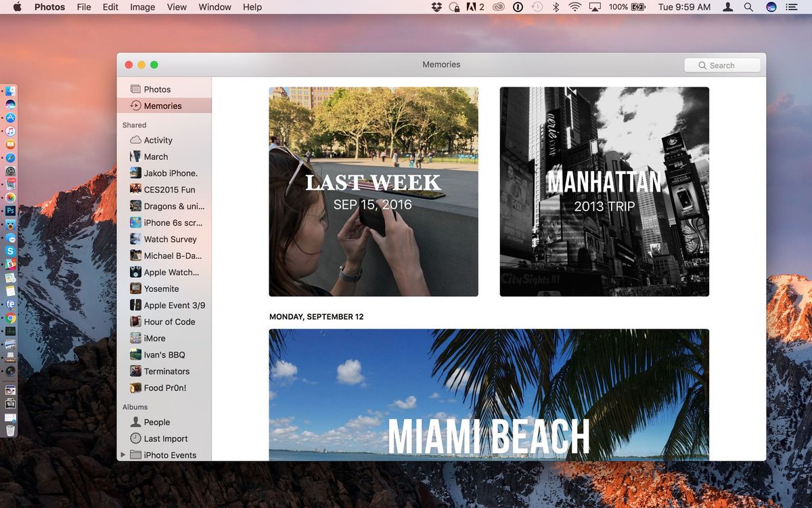Image resolution: width=812 pixels, height=508 pixels.
Task: Open the Window menu
Action: click(x=215, y=7)
